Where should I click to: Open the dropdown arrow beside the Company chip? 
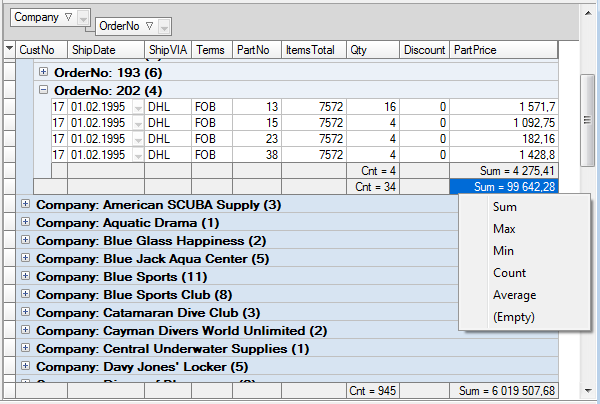click(x=84, y=18)
